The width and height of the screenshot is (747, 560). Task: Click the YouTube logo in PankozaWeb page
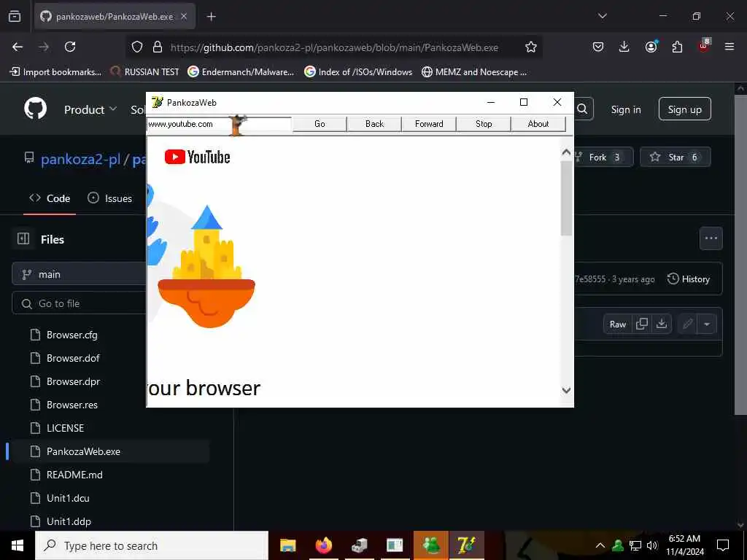[197, 157]
